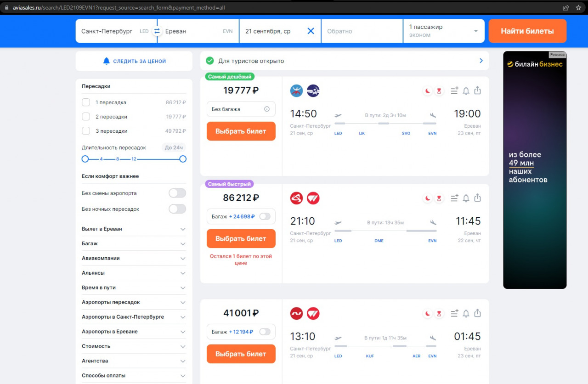
Task: Expand the Вылет в Ереван filter
Action: 134,229
